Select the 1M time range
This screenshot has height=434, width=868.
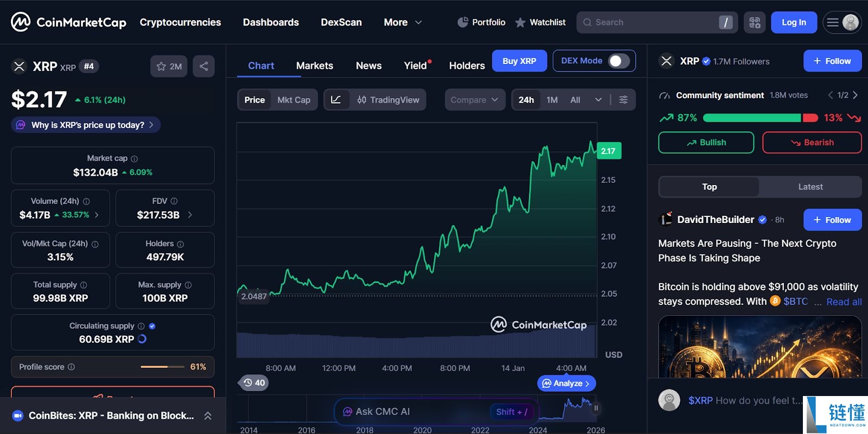(552, 100)
